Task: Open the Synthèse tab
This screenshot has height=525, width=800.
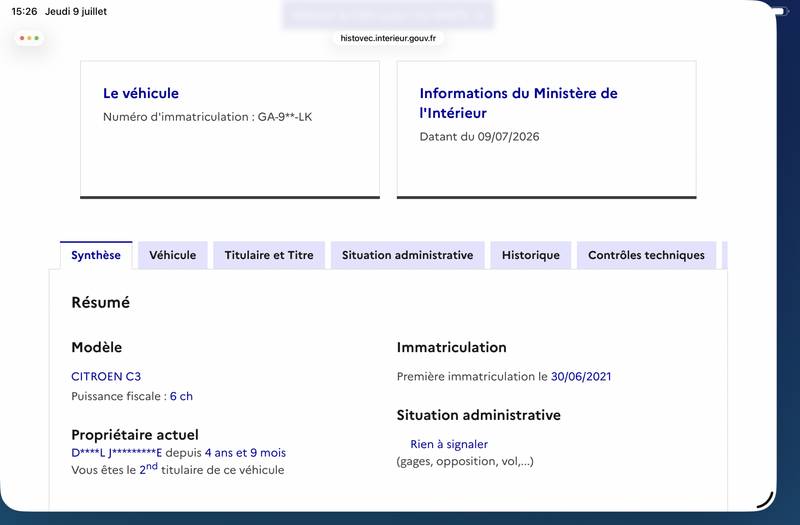Action: (x=96, y=255)
